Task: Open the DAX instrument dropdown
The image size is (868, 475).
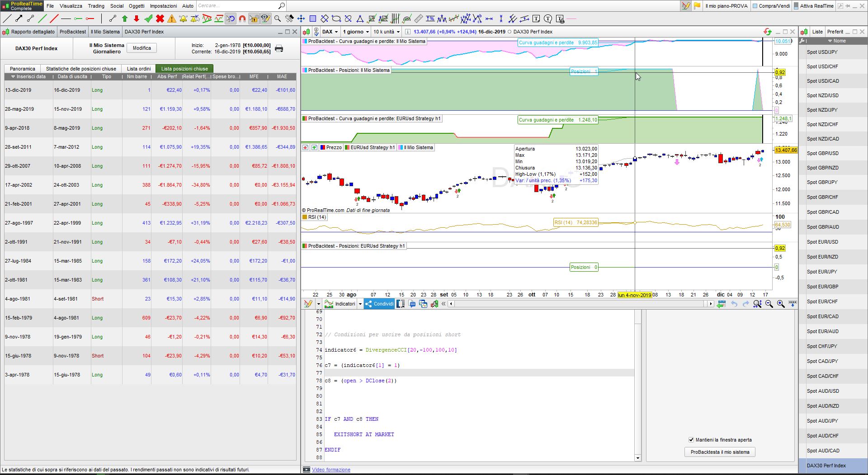Action: point(330,32)
